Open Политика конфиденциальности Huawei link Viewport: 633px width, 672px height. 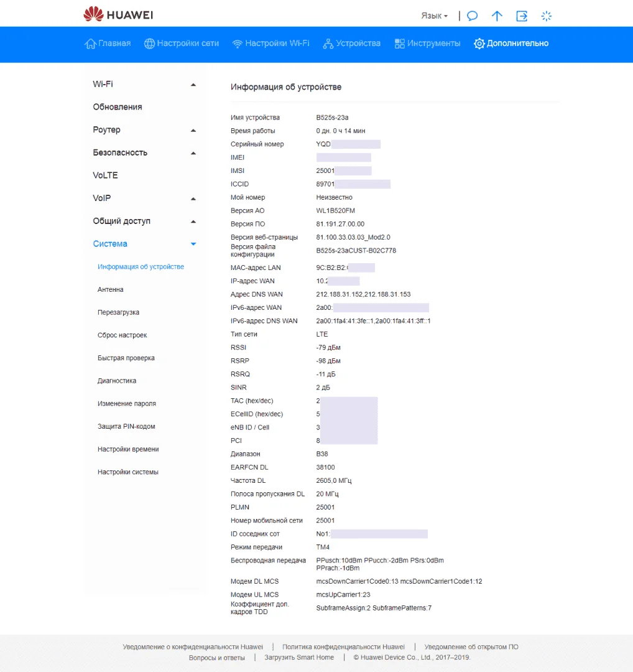pyautogui.click(x=343, y=646)
